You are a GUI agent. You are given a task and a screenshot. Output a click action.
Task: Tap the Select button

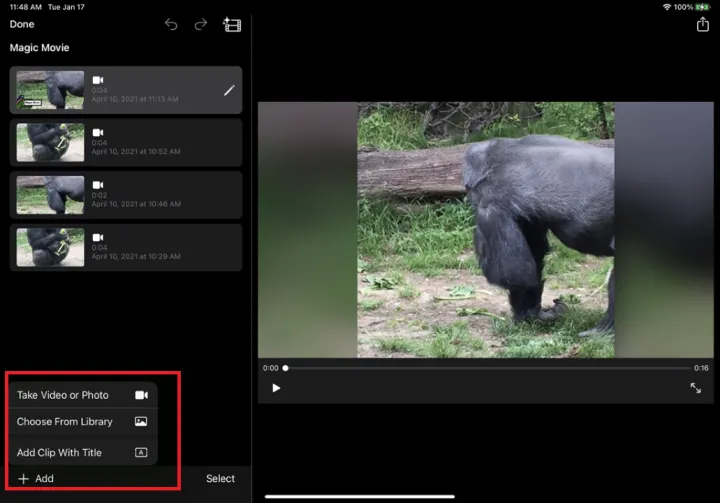[220, 479]
